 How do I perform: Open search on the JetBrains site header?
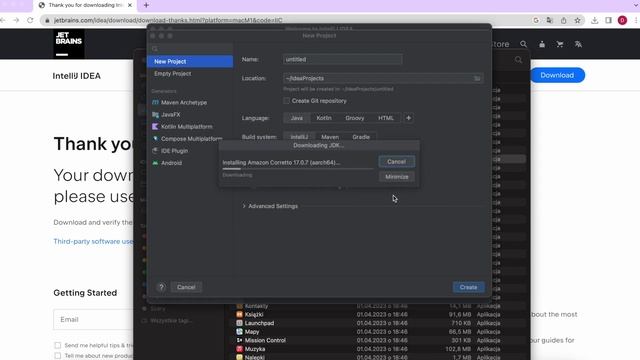tap(523, 44)
